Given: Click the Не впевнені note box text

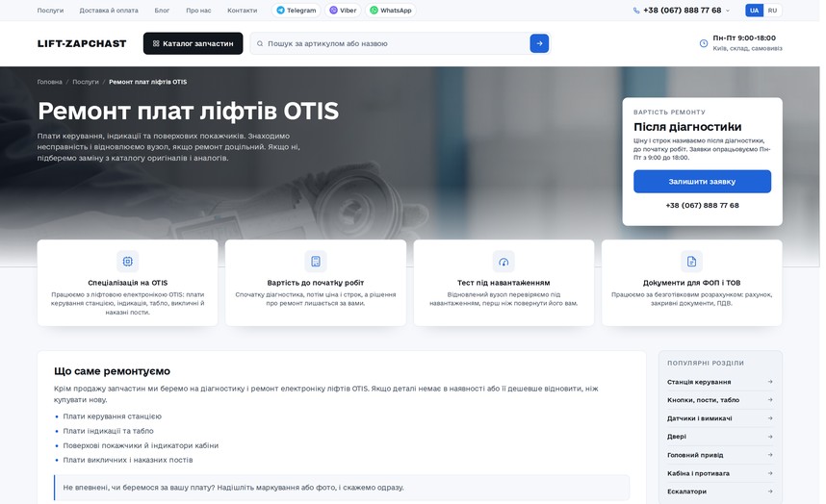Looking at the screenshot, I should [x=233, y=488].
